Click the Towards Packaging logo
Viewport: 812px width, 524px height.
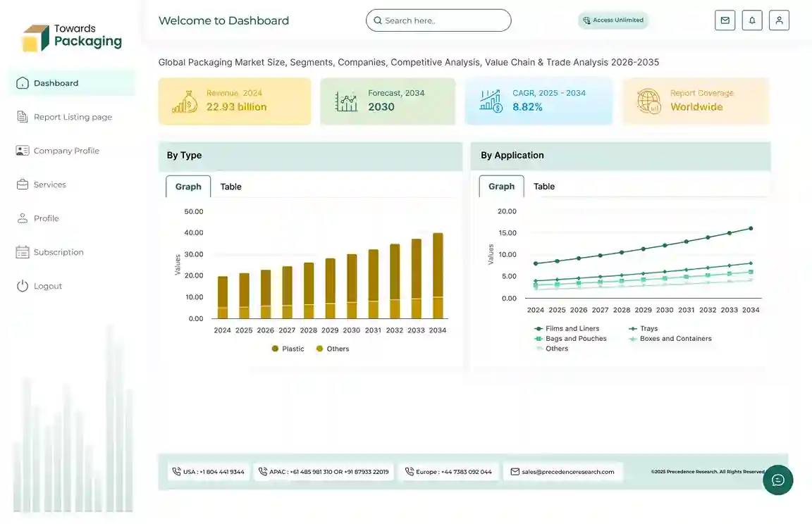[72, 37]
